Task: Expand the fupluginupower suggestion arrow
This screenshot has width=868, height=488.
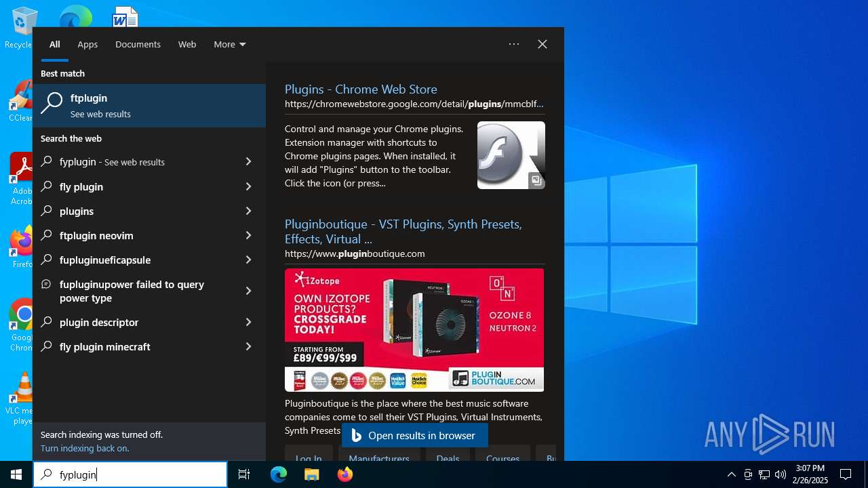Action: pyautogui.click(x=248, y=291)
